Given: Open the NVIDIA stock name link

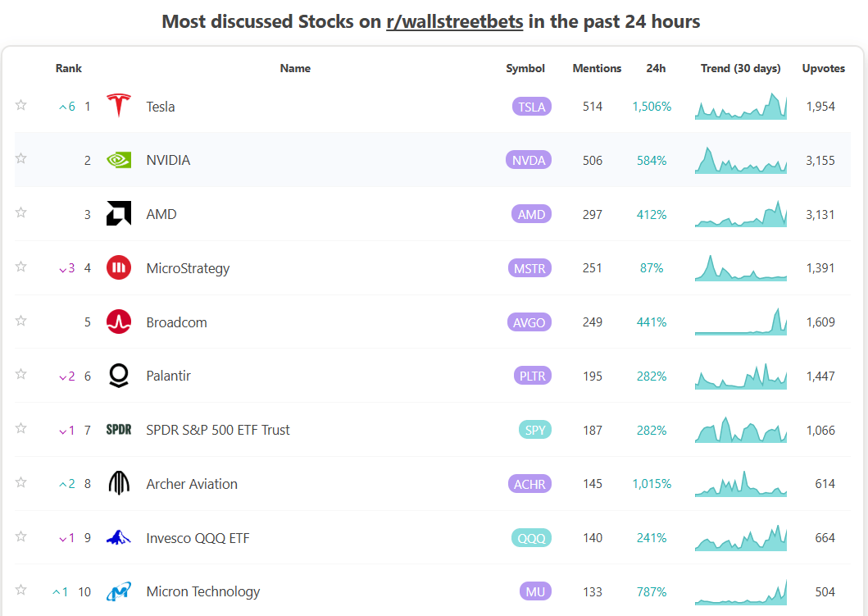Looking at the screenshot, I should point(168,160).
